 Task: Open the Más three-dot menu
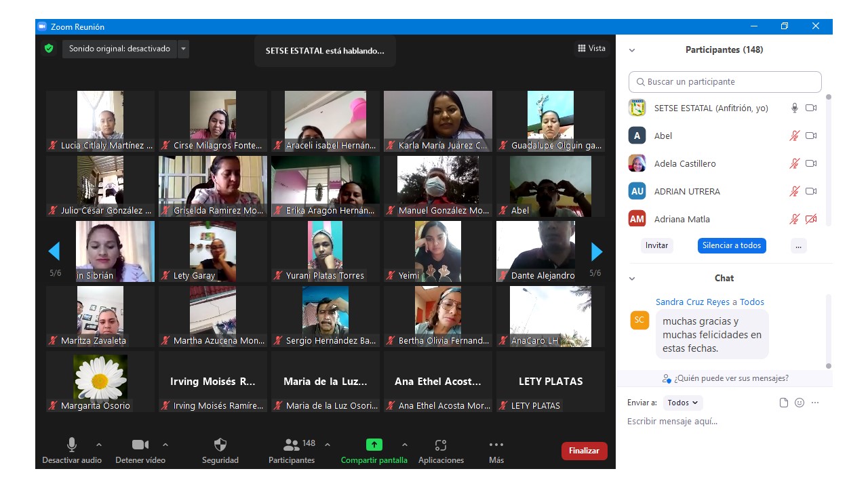pos(496,451)
